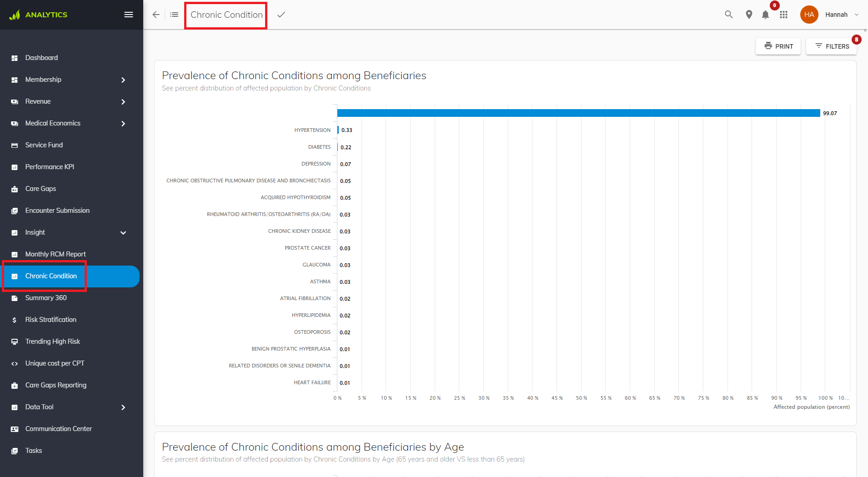Click the Tasks sidebar icon
The height and width of the screenshot is (477, 868).
click(15, 451)
